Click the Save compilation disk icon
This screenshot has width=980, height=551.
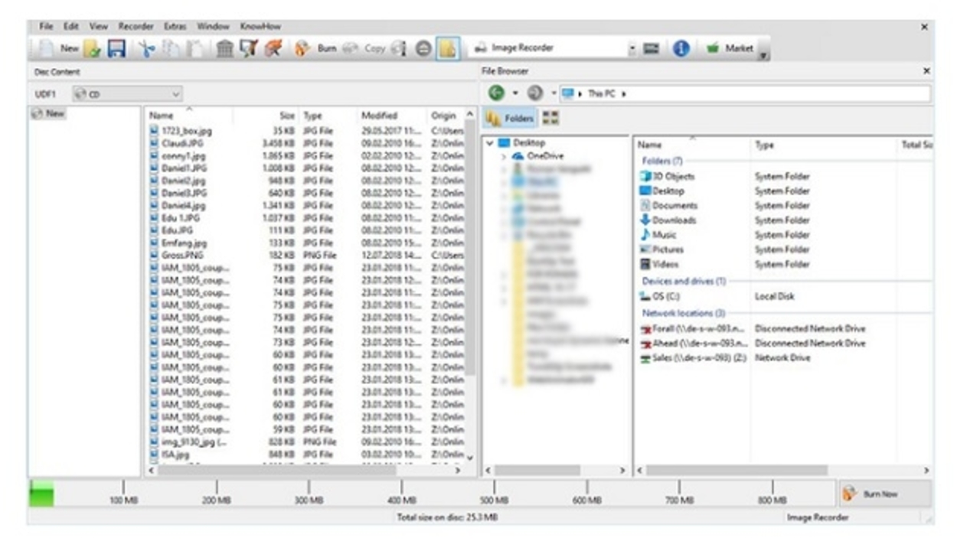pos(117,47)
